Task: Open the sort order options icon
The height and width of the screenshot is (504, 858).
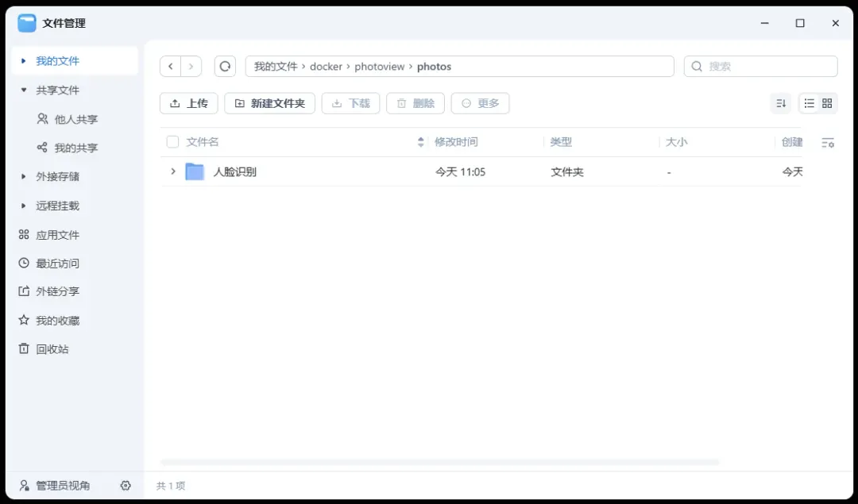Action: (781, 103)
